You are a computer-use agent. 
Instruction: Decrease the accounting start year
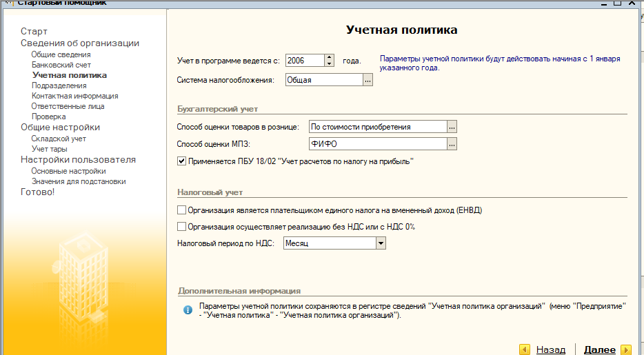329,63
